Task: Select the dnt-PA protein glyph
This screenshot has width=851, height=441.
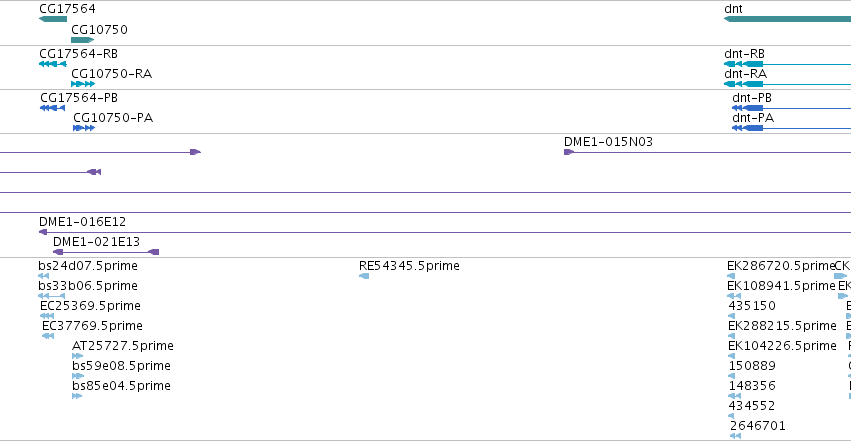Action: pos(791,128)
